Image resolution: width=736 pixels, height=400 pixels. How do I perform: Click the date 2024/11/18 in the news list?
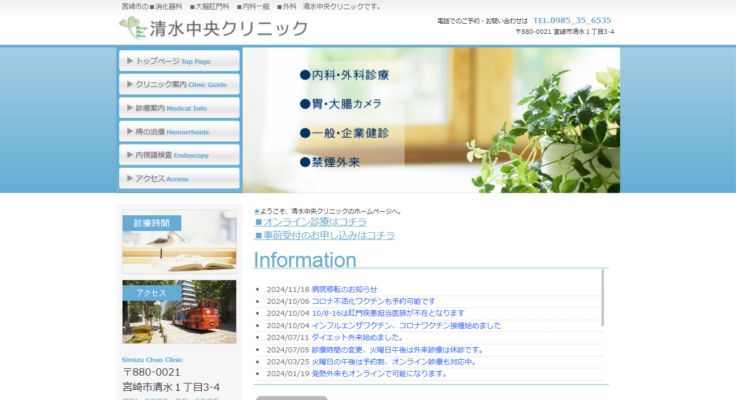coord(288,289)
